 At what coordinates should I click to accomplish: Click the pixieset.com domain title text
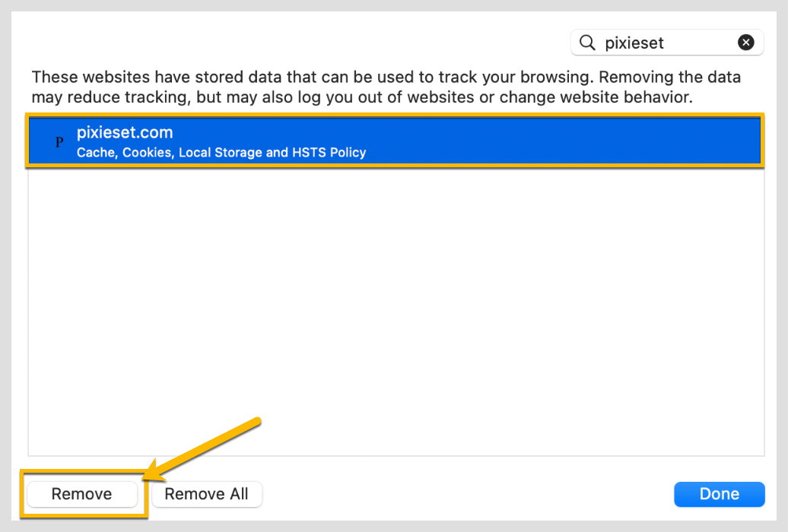pos(125,132)
